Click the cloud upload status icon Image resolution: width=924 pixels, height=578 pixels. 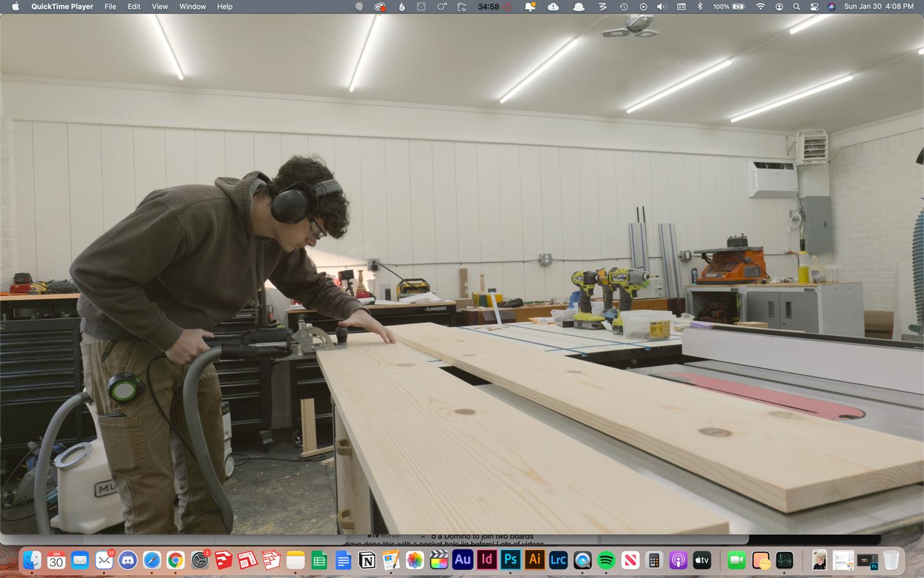coord(553,6)
